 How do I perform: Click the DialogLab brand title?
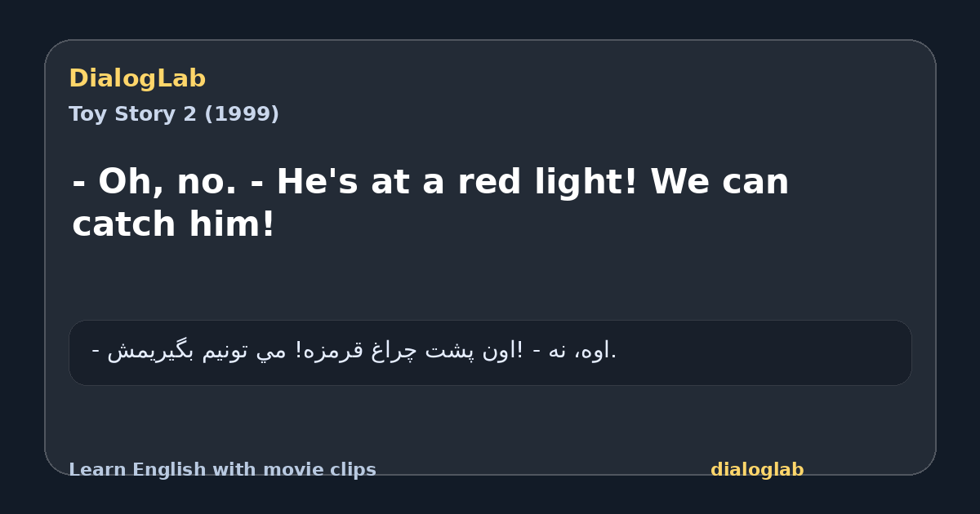[x=137, y=79]
